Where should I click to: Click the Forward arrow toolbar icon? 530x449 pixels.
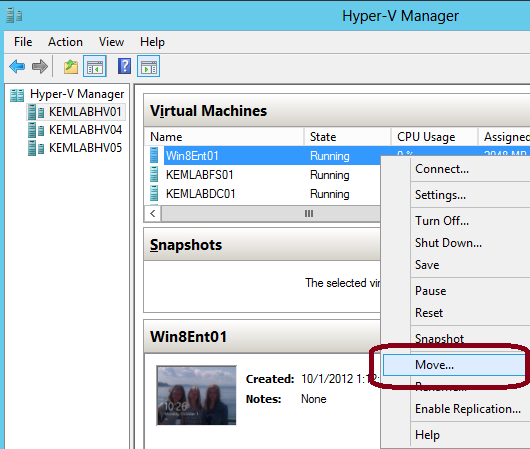[x=40, y=66]
